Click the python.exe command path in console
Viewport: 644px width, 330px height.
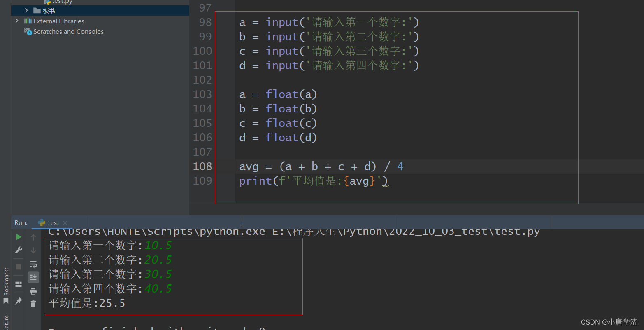point(157,232)
